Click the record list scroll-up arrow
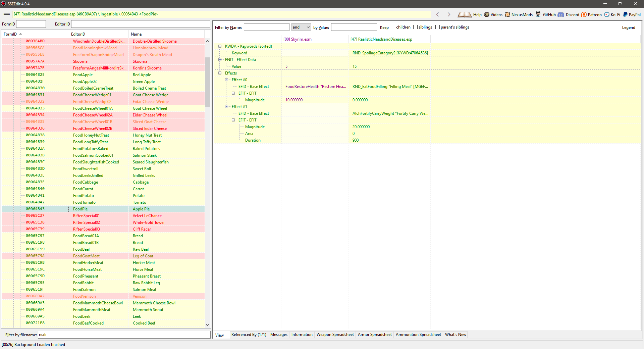The image size is (644, 349). pos(207,41)
